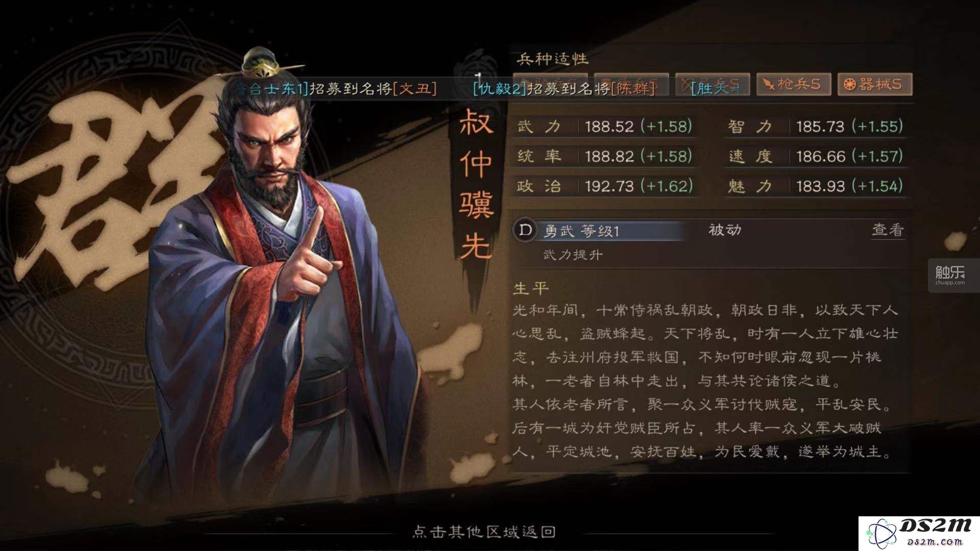Click the 触乐 watermark logo

pyautogui.click(x=950, y=275)
